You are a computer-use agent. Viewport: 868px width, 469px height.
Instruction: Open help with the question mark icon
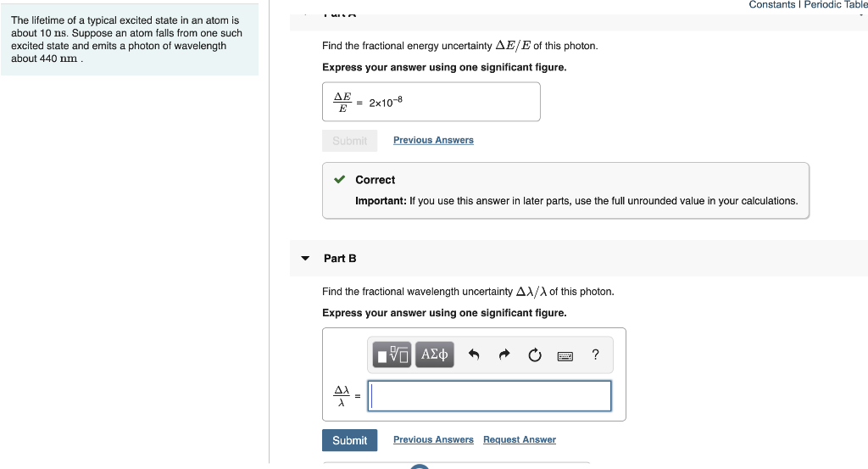coord(595,355)
